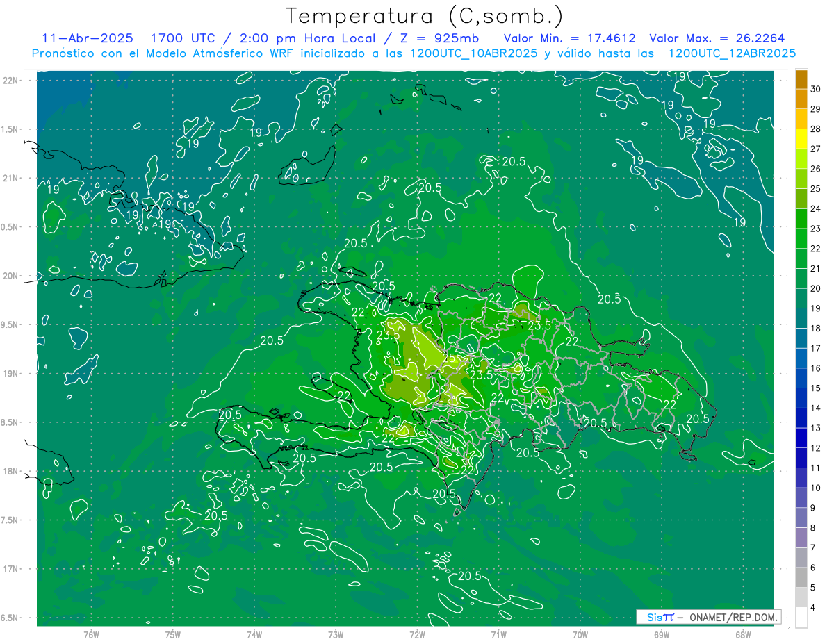834x644 pixels.
Task: Click the '19N' latitude axis label
Action: click(x=10, y=374)
